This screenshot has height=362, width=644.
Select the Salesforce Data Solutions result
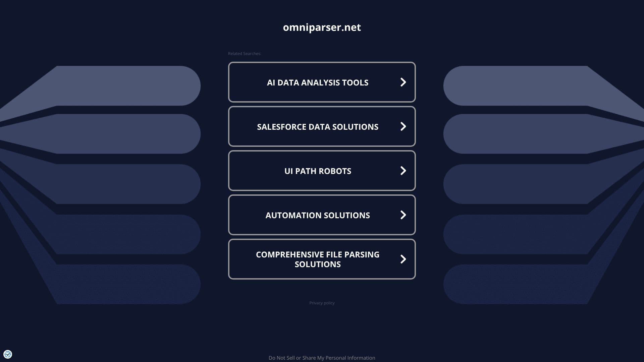coord(322,126)
